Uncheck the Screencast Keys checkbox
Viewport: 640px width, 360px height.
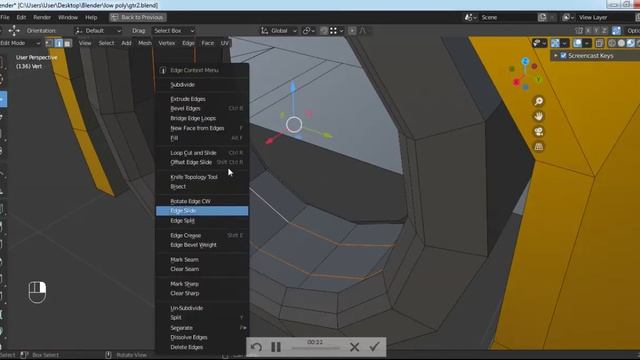(563, 56)
